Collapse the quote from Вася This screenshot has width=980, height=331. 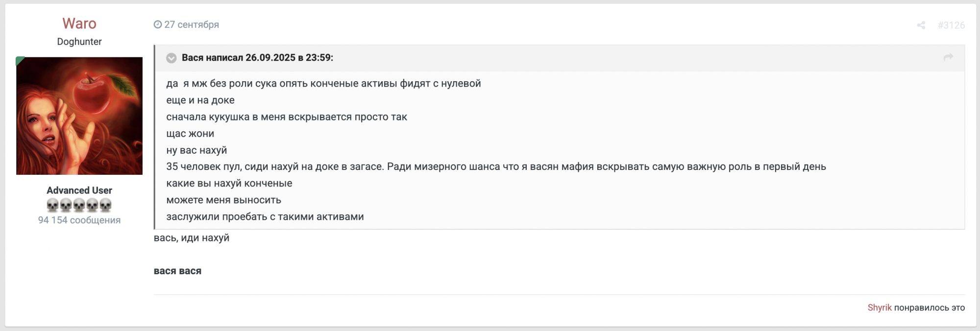coord(171,58)
